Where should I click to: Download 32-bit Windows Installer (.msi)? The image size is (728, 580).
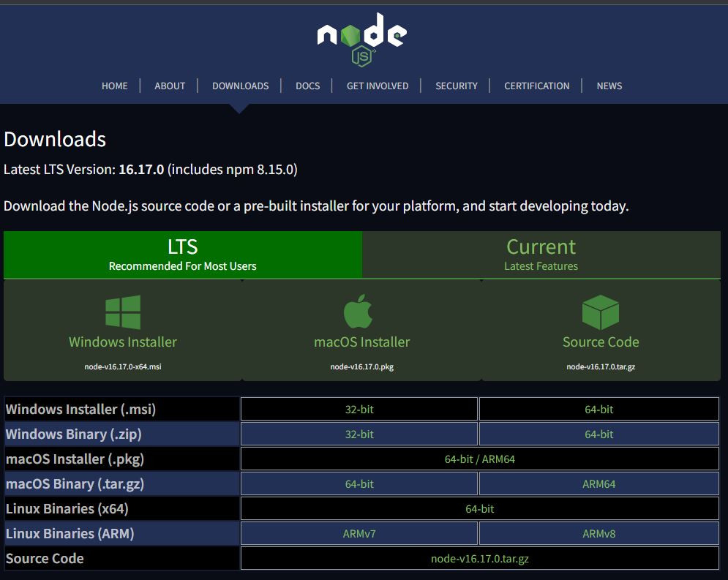(x=359, y=410)
